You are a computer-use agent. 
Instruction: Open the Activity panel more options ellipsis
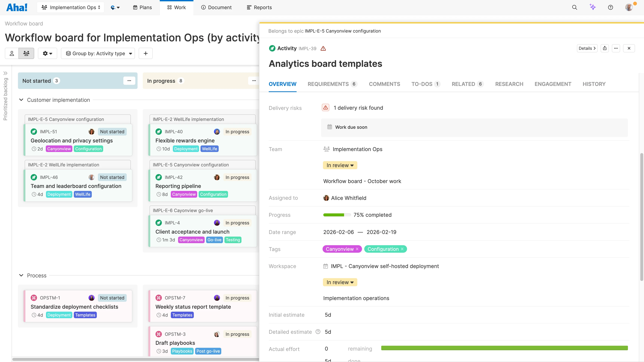[616, 48]
